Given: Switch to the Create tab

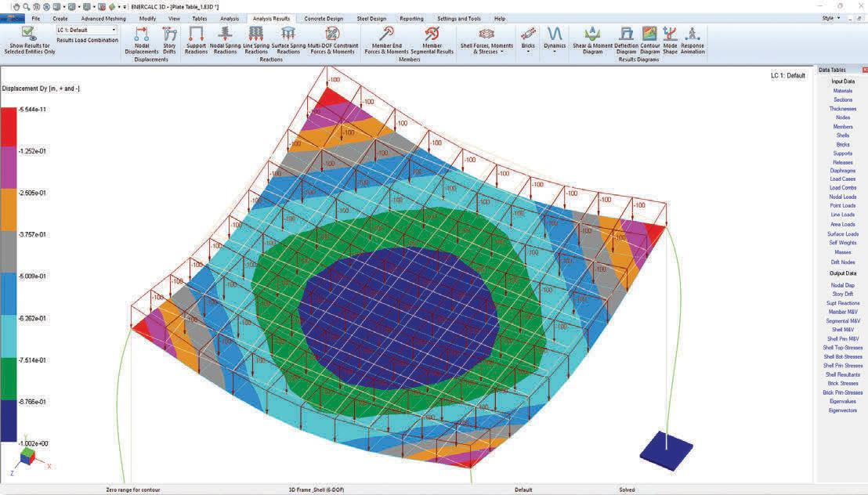Looking at the screenshot, I should (60, 19).
